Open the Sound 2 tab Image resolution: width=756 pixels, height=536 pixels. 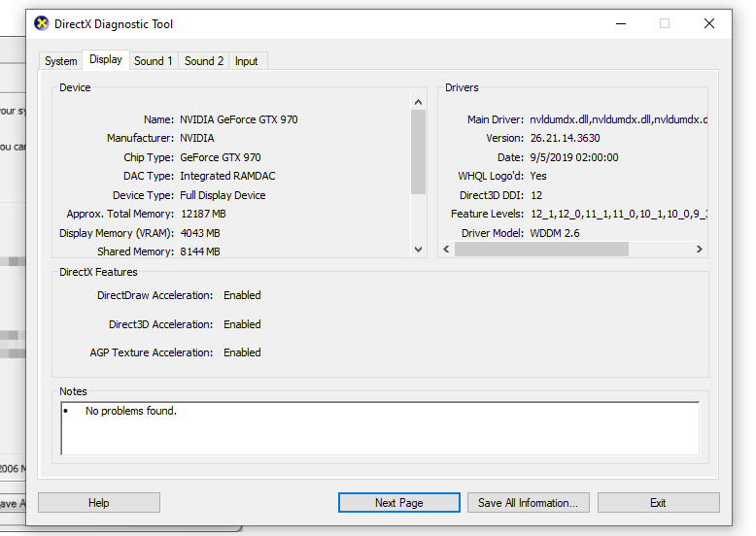[204, 61]
